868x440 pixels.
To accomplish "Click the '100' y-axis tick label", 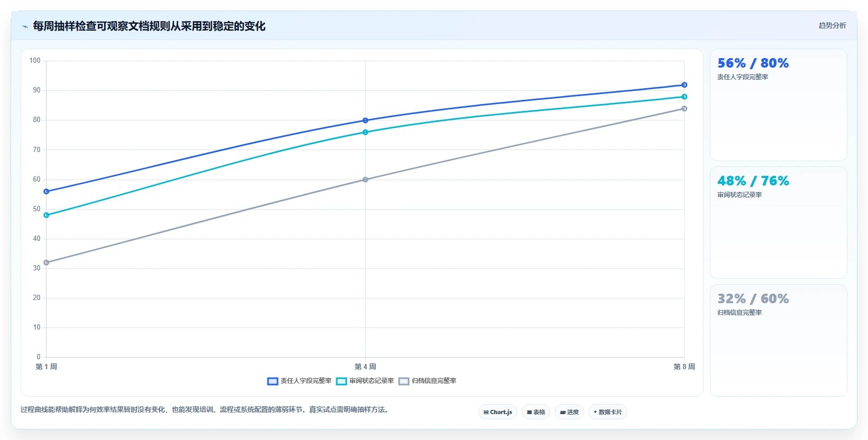I will point(35,61).
